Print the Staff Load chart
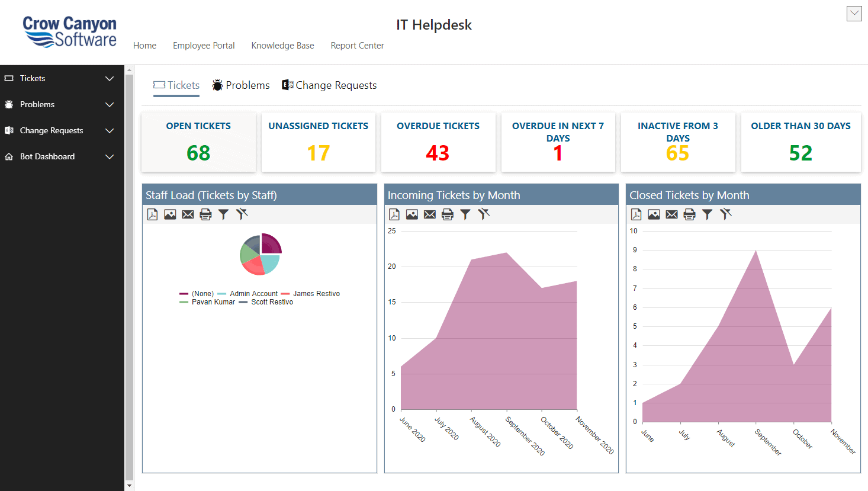Screen dimensions: 868x491 click(205, 214)
